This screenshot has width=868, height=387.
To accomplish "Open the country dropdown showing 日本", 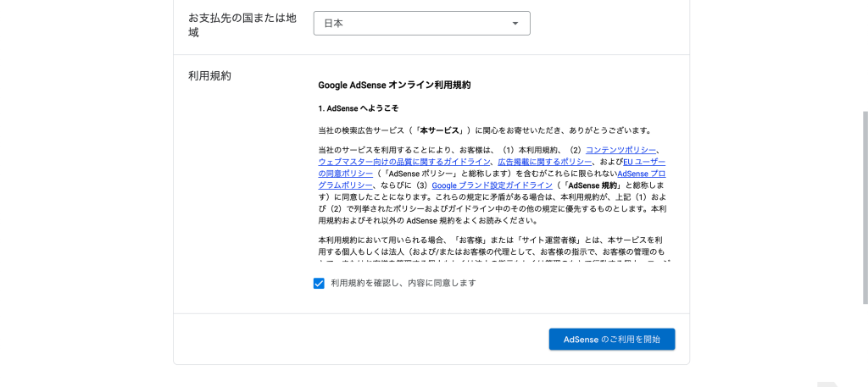I will (422, 23).
